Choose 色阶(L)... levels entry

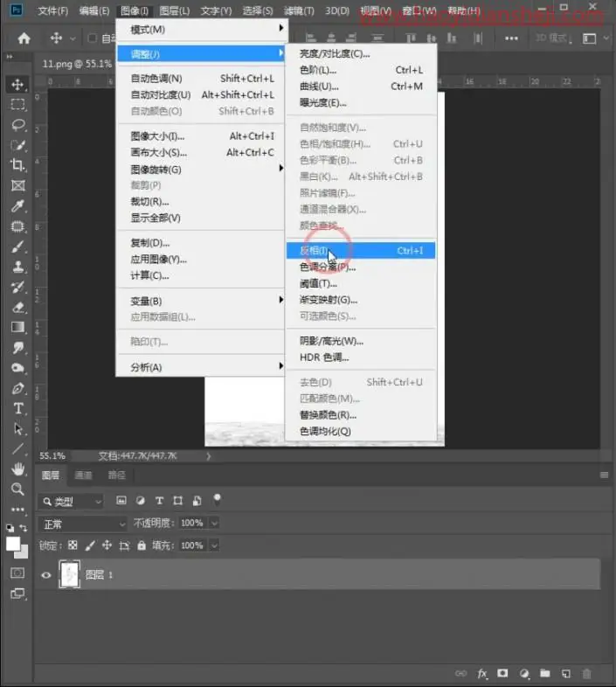click(361, 70)
